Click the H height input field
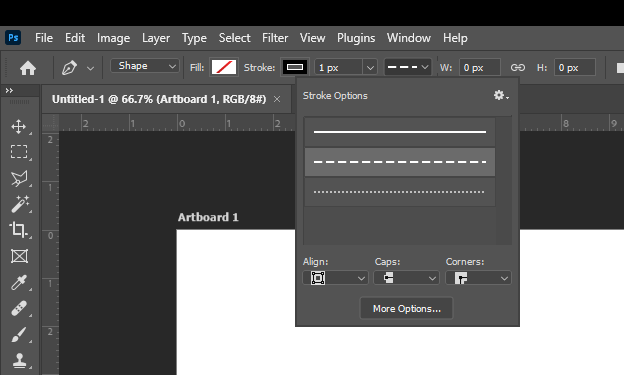 coord(575,67)
